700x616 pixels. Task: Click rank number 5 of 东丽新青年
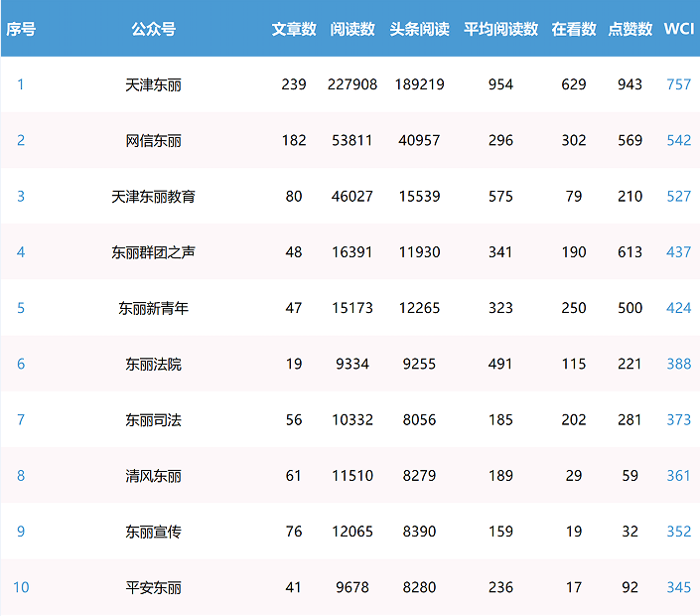pos(21,308)
